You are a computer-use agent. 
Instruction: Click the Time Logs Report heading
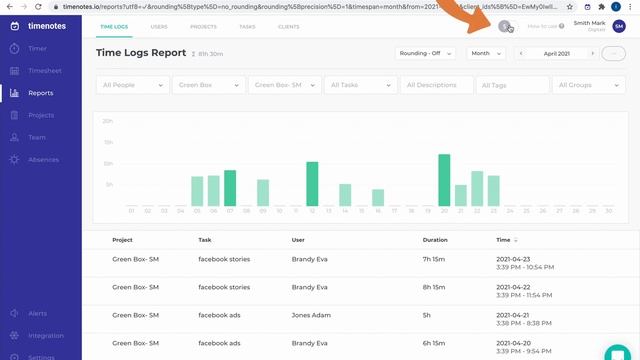click(x=141, y=53)
